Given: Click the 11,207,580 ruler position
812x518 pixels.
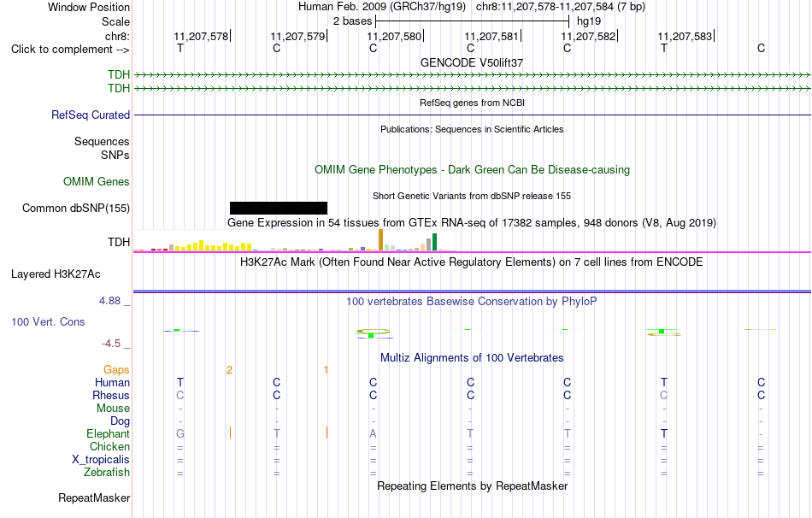Looking at the screenshot, I should coord(395,36).
